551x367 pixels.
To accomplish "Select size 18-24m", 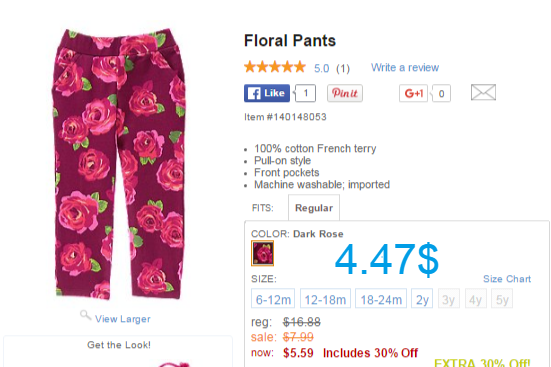I will (x=381, y=298).
